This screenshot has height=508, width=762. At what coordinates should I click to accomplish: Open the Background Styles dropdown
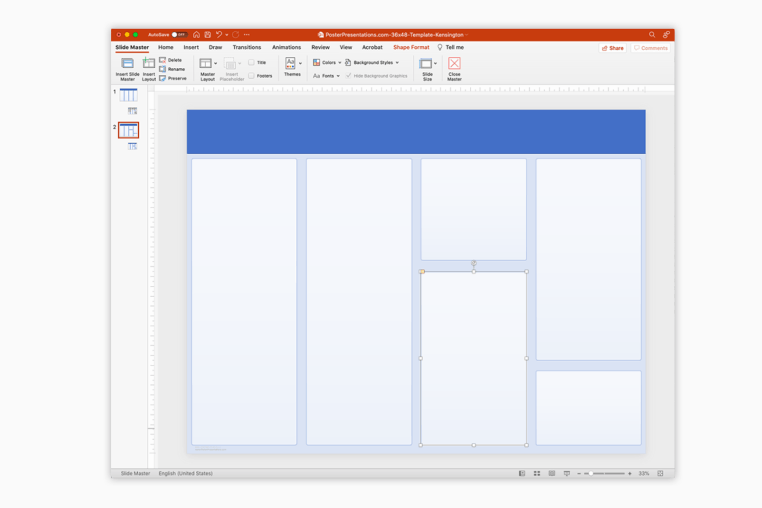[x=372, y=62]
